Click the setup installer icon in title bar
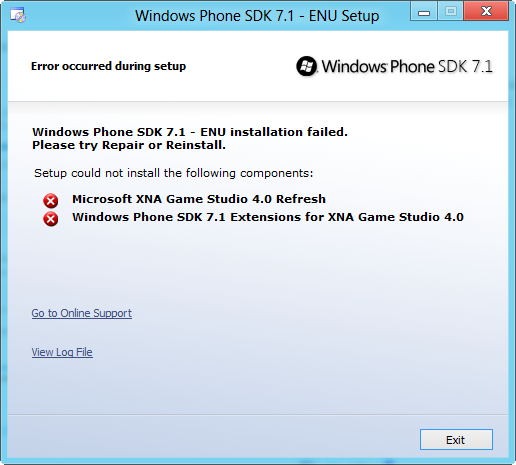Screen dimensions: 516x465 tap(18, 15)
